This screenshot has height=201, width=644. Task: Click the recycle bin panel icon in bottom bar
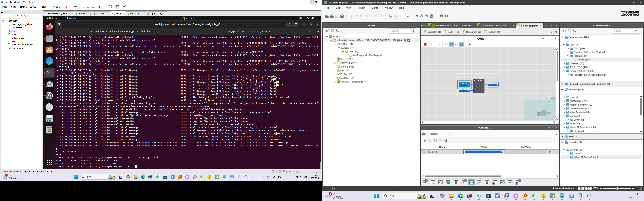518,182
